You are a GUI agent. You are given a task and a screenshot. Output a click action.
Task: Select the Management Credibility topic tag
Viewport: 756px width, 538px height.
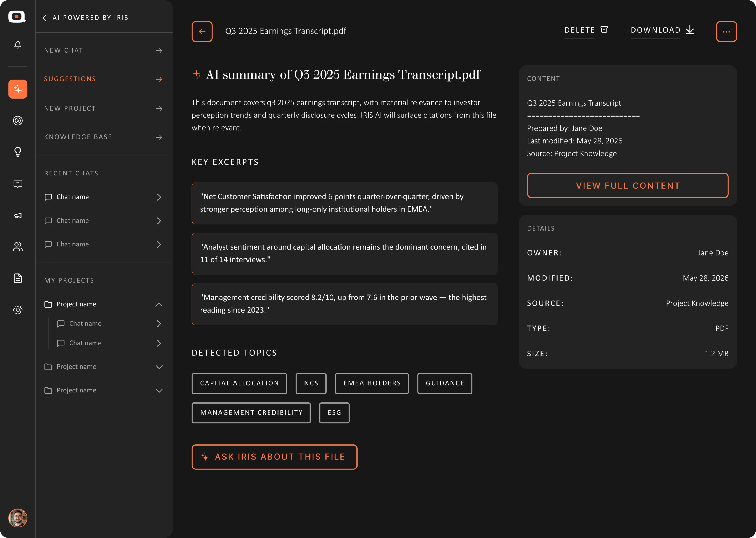click(x=251, y=413)
